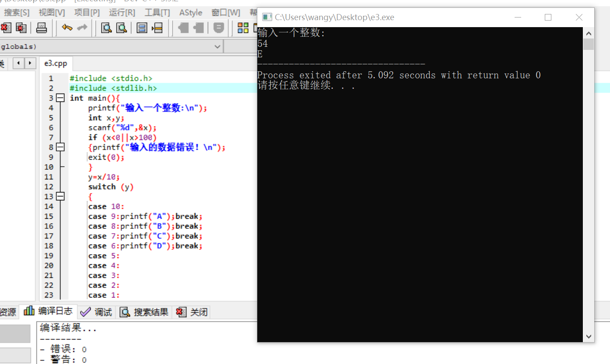
Task: Open the 搜索[S] menu
Action: [17, 13]
